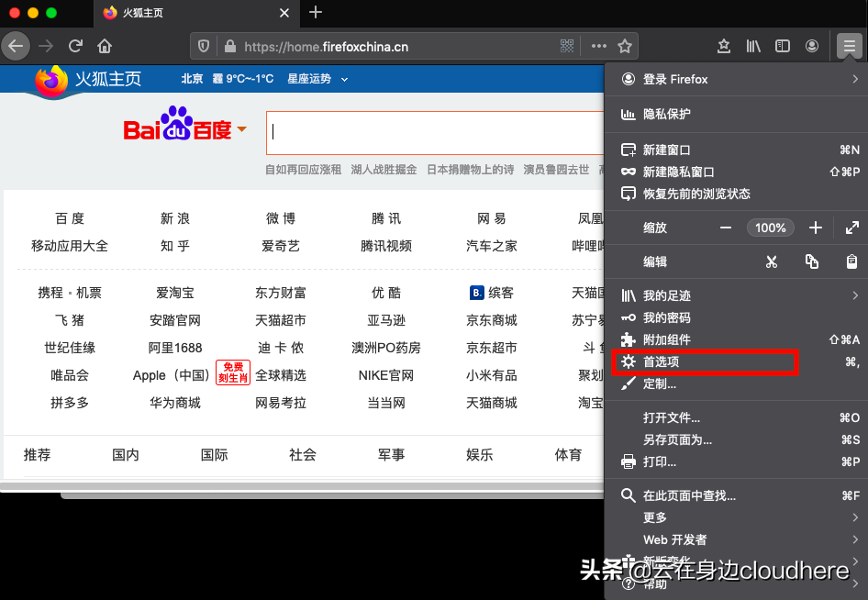The height and width of the screenshot is (600, 868).
Task: Open the Baidu search engine dropdown arrow
Action: pyautogui.click(x=241, y=129)
